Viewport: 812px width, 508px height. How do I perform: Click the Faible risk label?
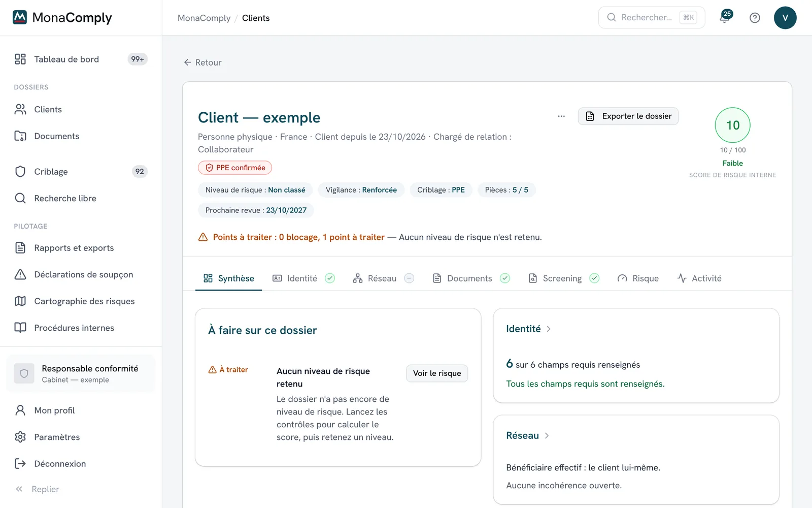(x=732, y=163)
